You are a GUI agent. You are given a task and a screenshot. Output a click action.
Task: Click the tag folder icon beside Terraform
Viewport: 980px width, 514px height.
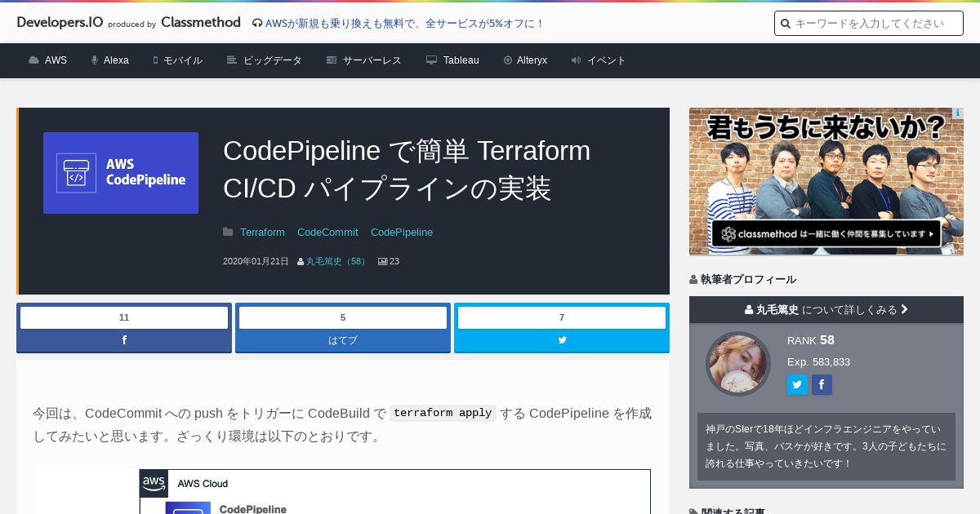pos(228,233)
